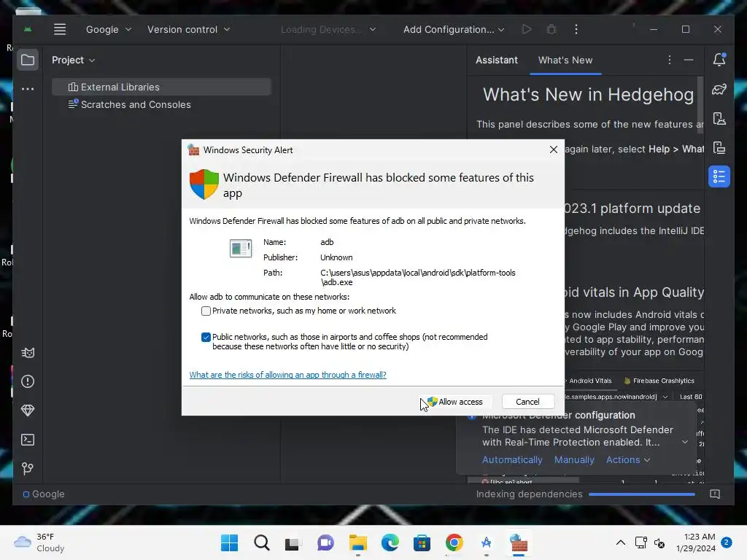
Task: Open the Chat app from the taskbar
Action: 325,542
